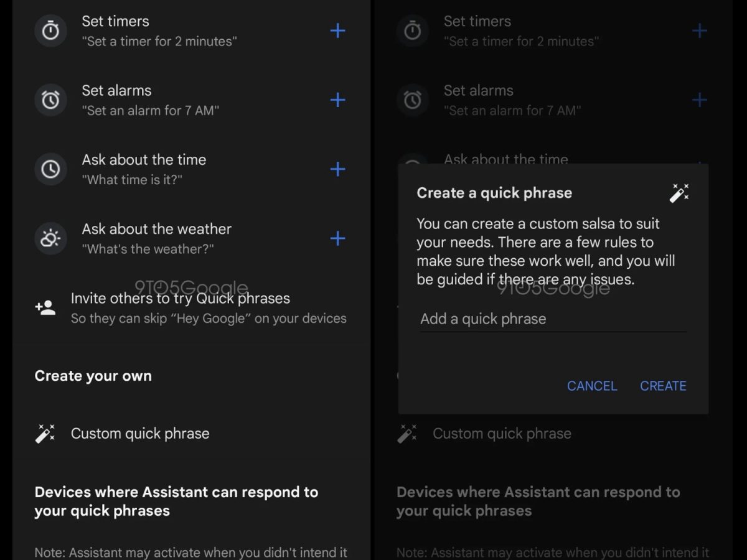The image size is (747, 560).
Task: Click the undimmed clock icon for Ask about the time
Action: pyautogui.click(x=50, y=169)
